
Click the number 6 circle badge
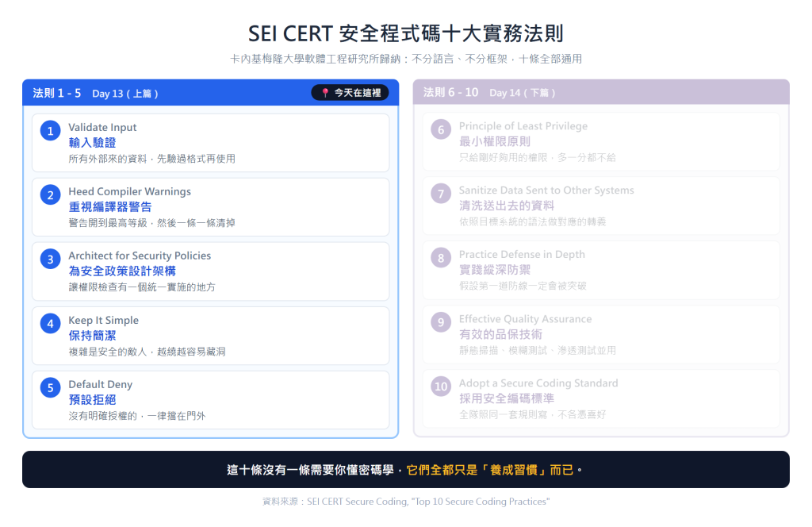[441, 129]
